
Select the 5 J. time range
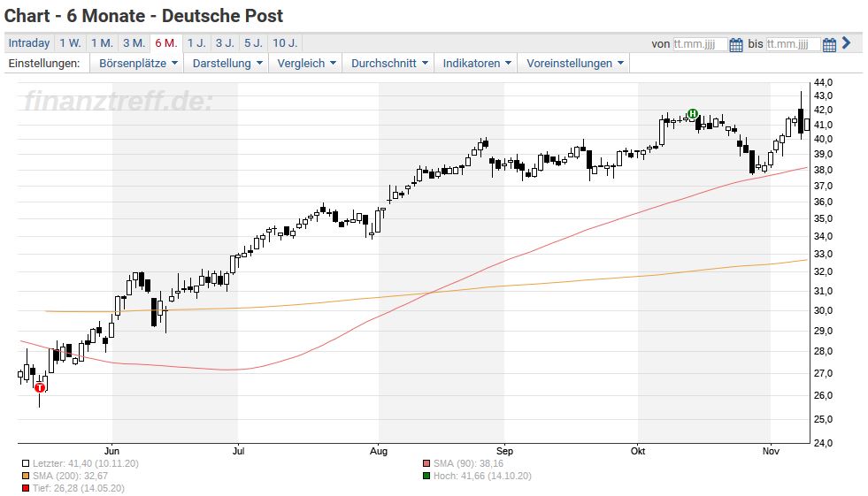coord(254,43)
